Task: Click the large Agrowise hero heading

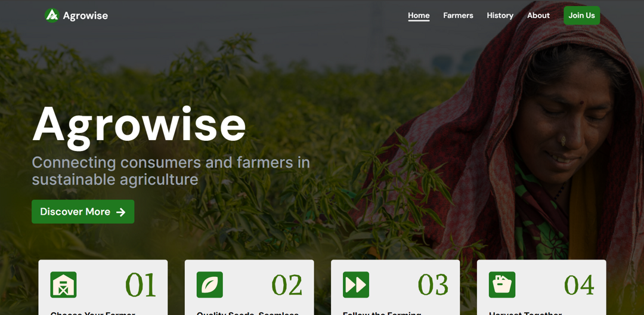Action: (139, 126)
